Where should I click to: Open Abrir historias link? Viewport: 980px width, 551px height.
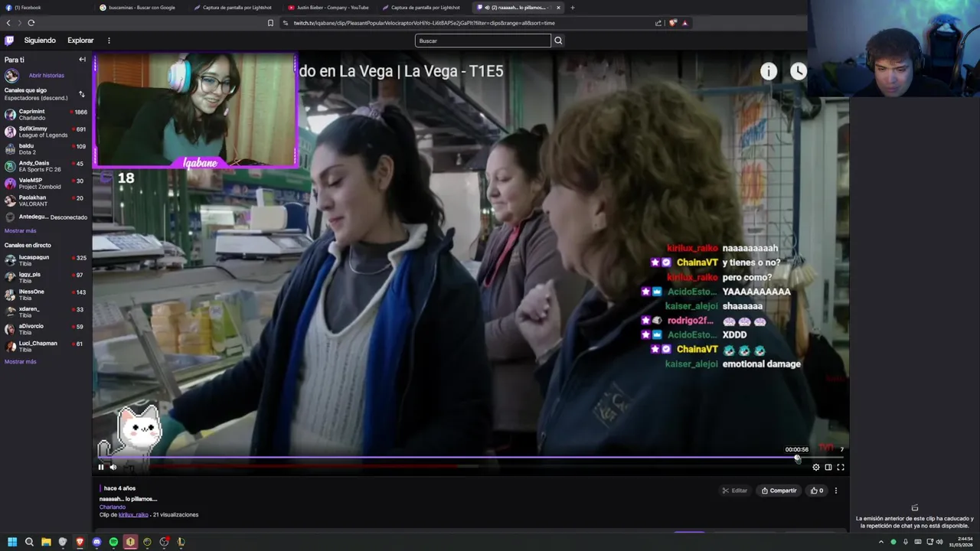click(x=47, y=76)
